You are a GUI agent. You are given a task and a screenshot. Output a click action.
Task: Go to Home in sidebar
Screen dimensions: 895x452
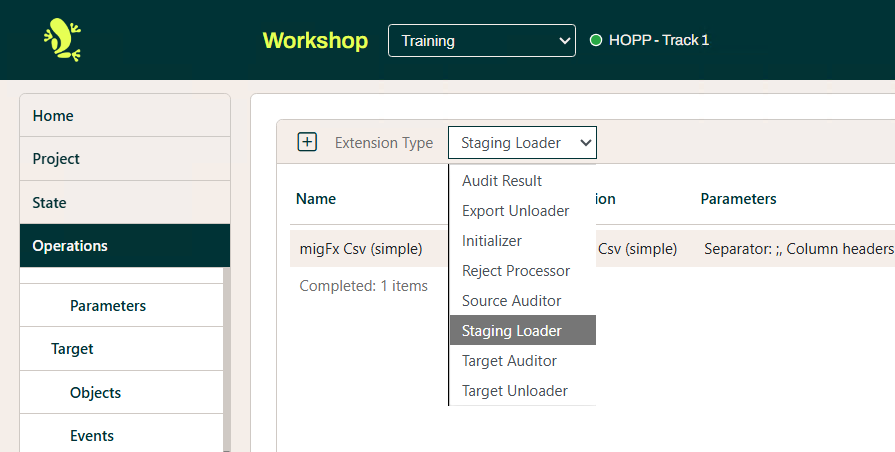(x=125, y=115)
